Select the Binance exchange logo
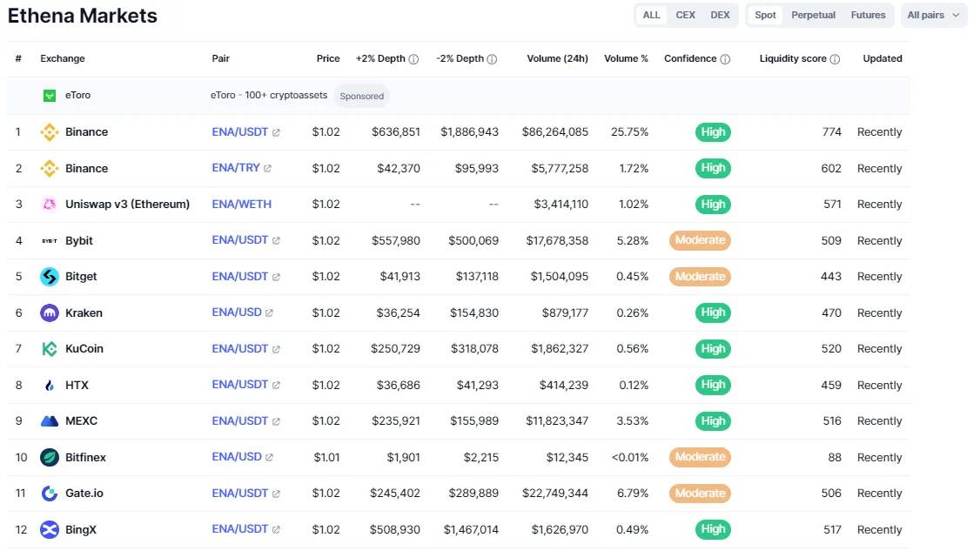This screenshot has height=551, width=980. [50, 131]
